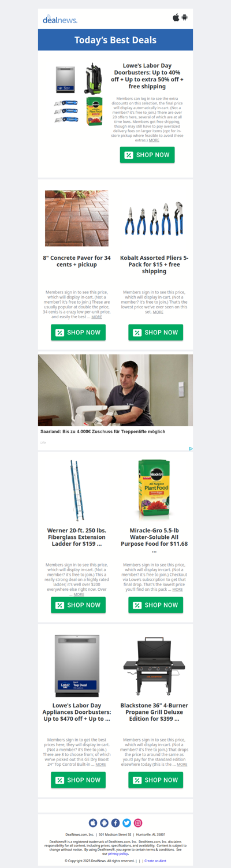Click the footer Android app icon
Viewport: 231px width, 868px height.
coord(104,823)
